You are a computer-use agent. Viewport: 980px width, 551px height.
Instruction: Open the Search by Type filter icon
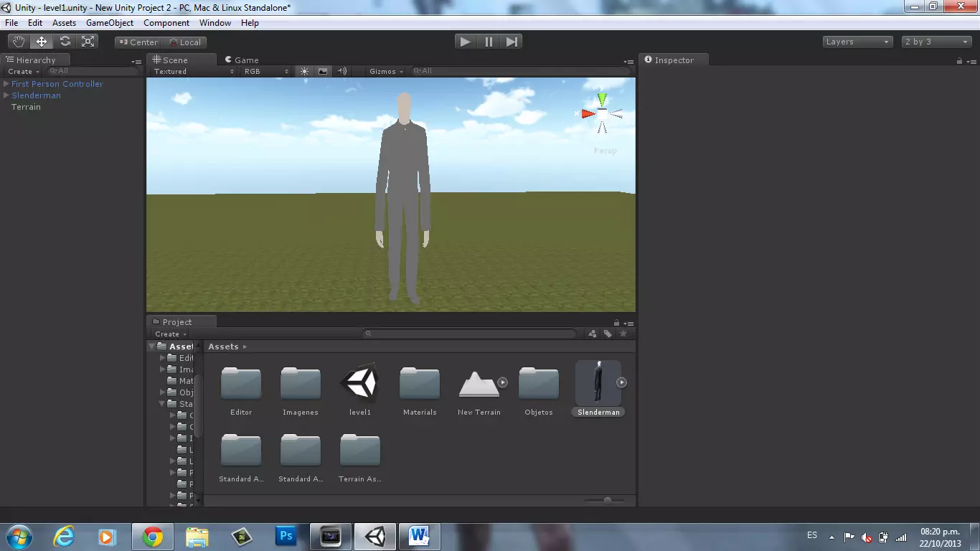[x=592, y=334]
